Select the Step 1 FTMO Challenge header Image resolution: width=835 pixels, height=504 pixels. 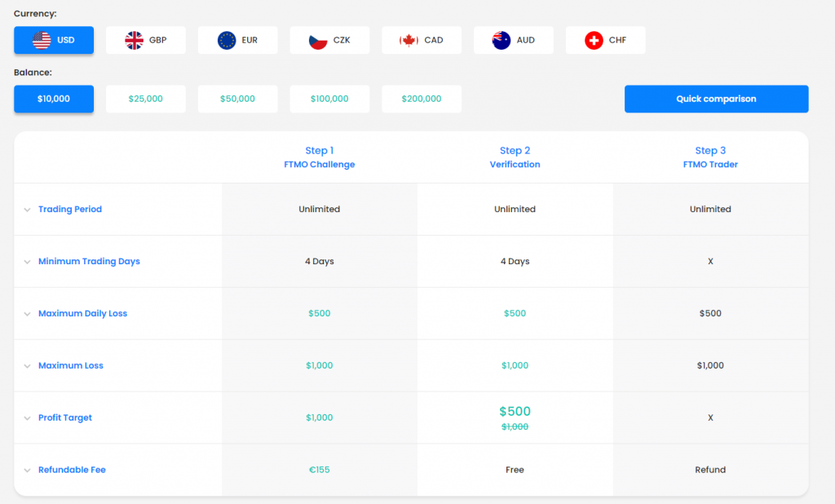(319, 157)
